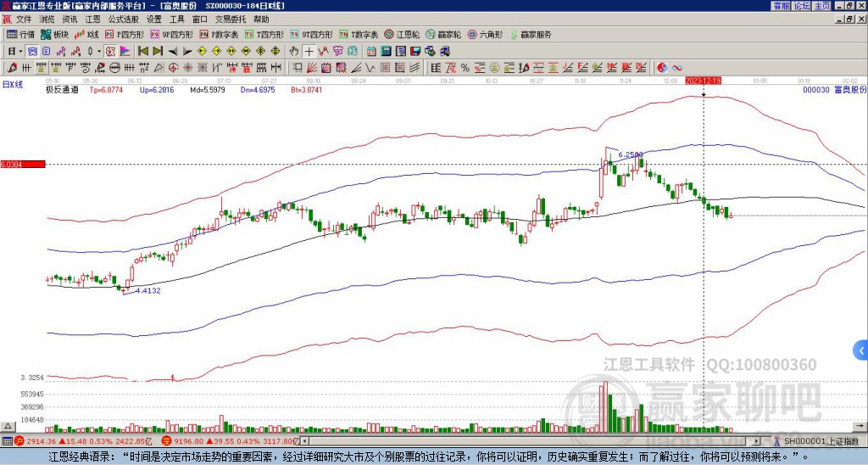Jump to first bar with green left-bar arrow
868x465 pixels.
[142, 52]
